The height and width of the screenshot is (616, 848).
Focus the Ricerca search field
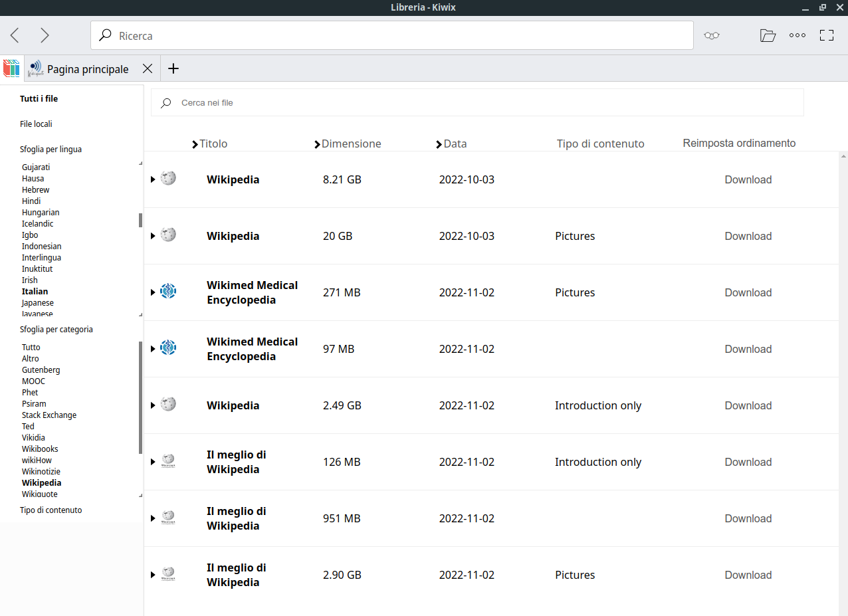(x=392, y=35)
